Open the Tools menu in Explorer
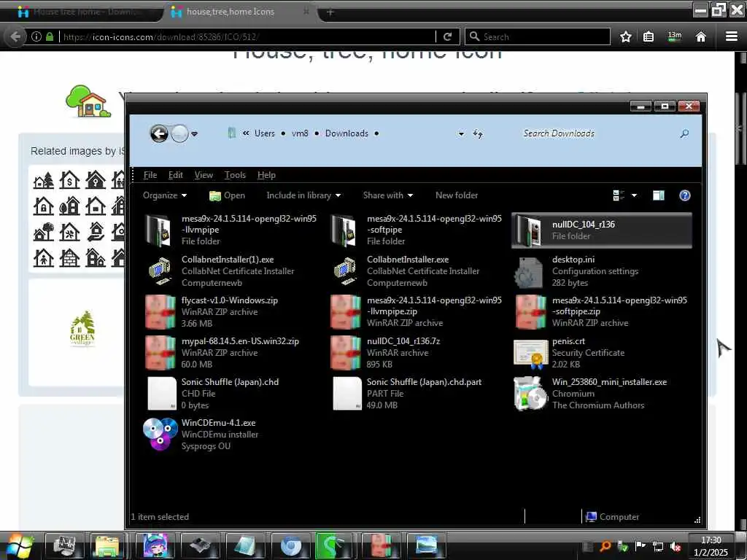747x560 pixels. pos(235,175)
